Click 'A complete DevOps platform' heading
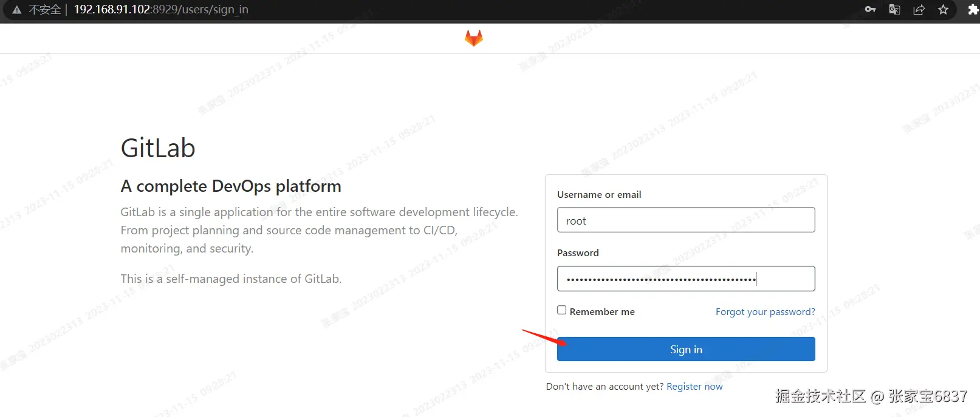The width and height of the screenshot is (980, 417). (231, 186)
